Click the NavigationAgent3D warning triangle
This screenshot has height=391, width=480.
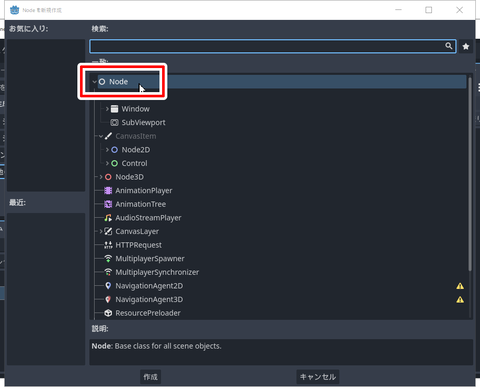coord(460,300)
